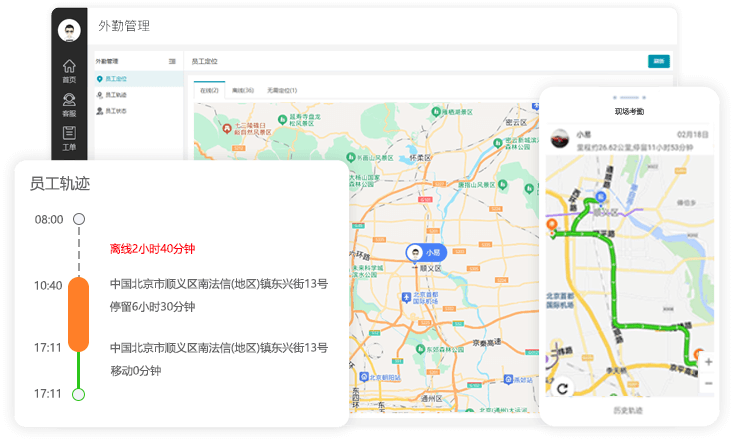Click the 通州区 label on main map

(431, 398)
